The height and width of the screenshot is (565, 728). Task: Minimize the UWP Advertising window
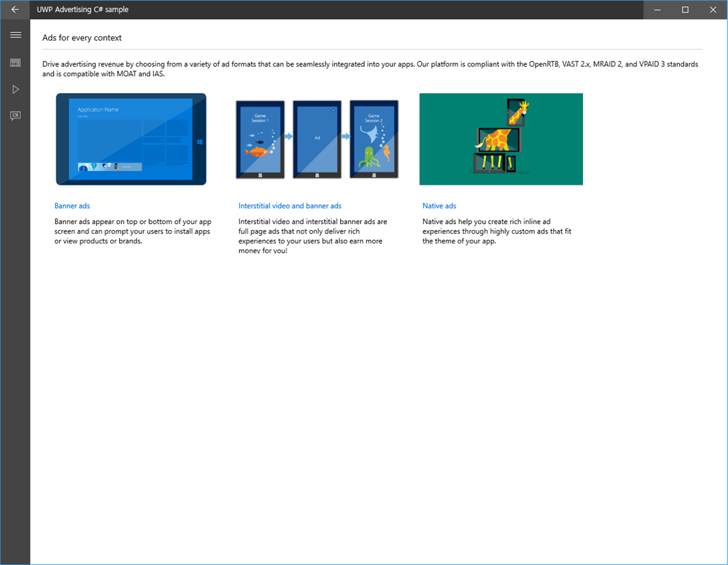(x=658, y=10)
